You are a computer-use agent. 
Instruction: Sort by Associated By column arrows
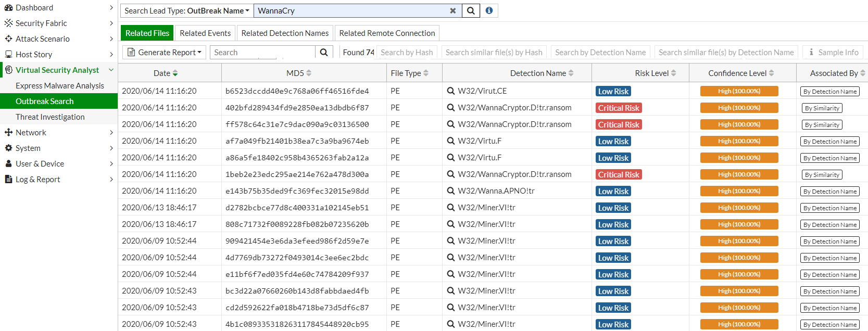pyautogui.click(x=863, y=73)
